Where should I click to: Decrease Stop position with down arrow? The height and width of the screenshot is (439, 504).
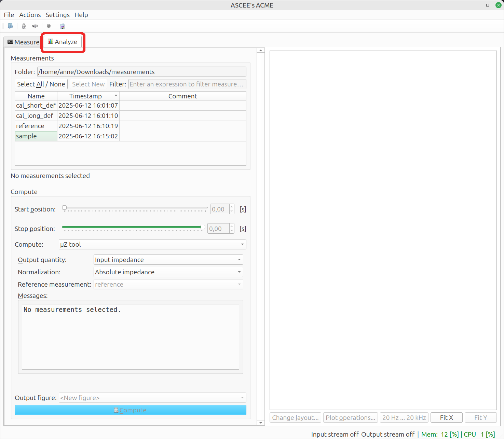232,231
